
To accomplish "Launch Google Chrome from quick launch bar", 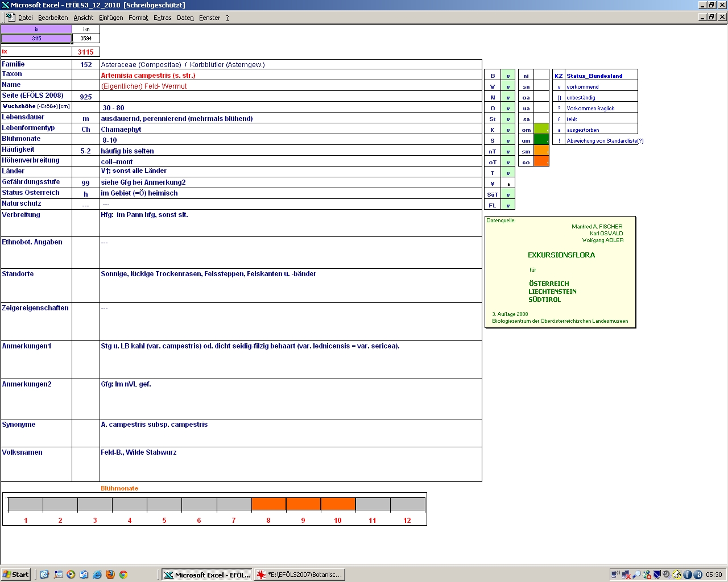I will tap(123, 575).
